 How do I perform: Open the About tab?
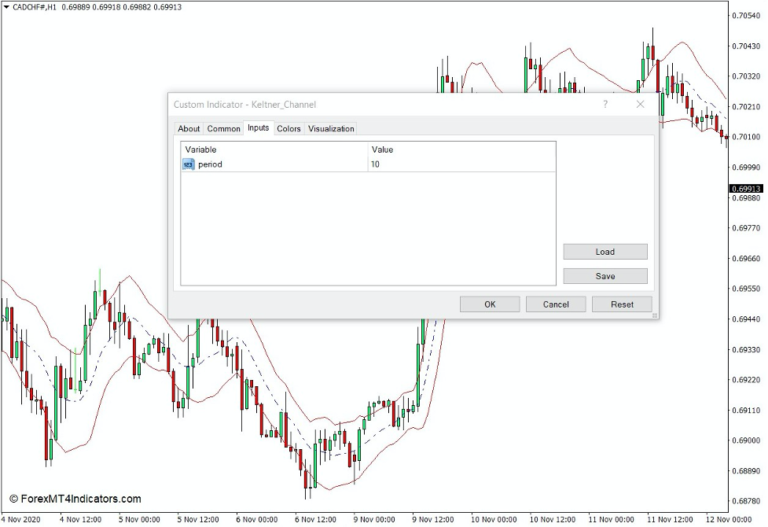[x=189, y=129]
